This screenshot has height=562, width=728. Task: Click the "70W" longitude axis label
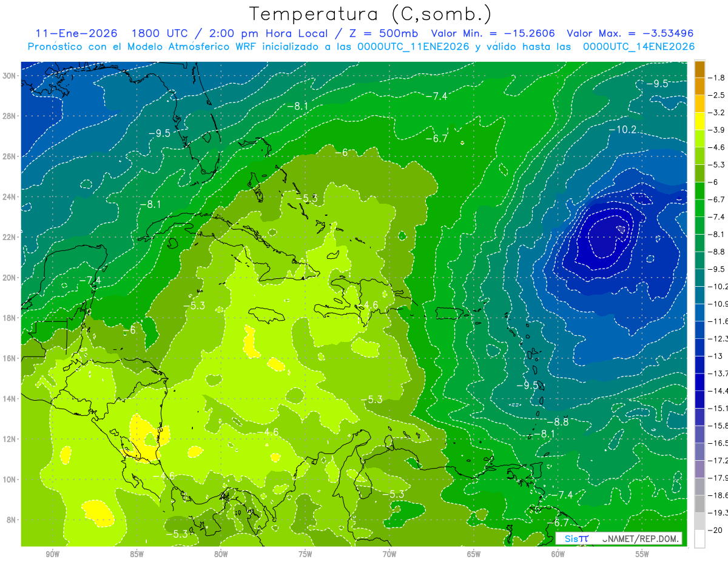(389, 554)
